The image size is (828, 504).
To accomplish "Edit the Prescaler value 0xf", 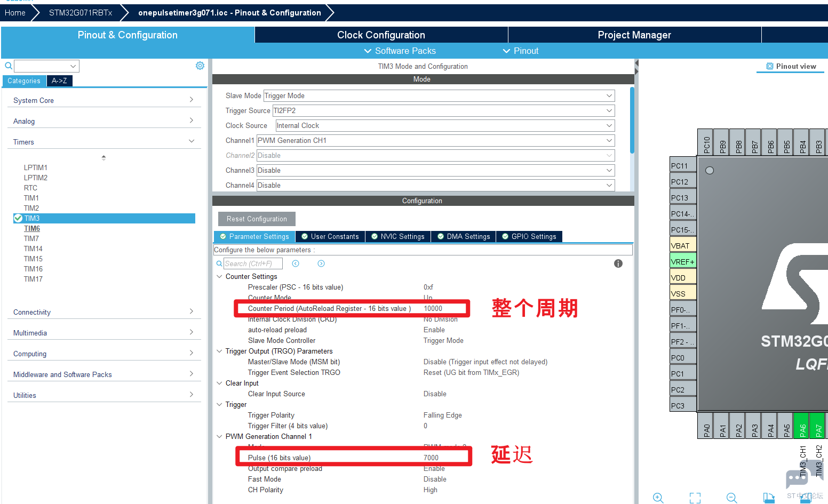I will [x=428, y=287].
